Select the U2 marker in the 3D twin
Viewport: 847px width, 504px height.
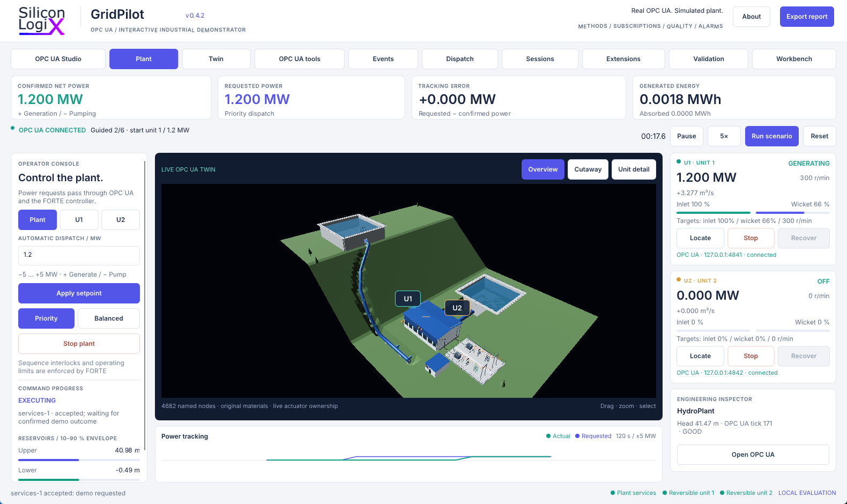click(457, 308)
